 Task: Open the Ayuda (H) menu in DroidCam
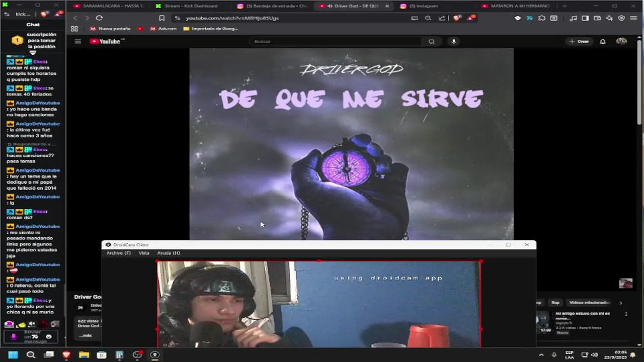click(169, 253)
